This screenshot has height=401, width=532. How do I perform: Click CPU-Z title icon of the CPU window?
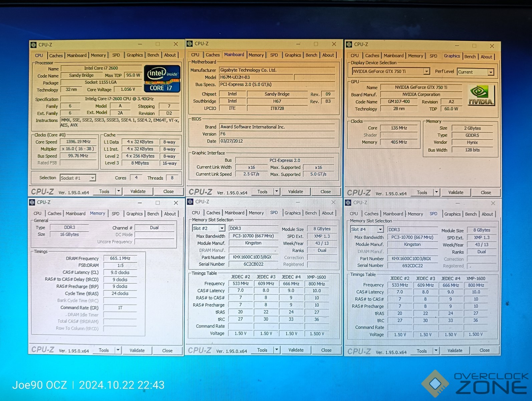pos(33,44)
